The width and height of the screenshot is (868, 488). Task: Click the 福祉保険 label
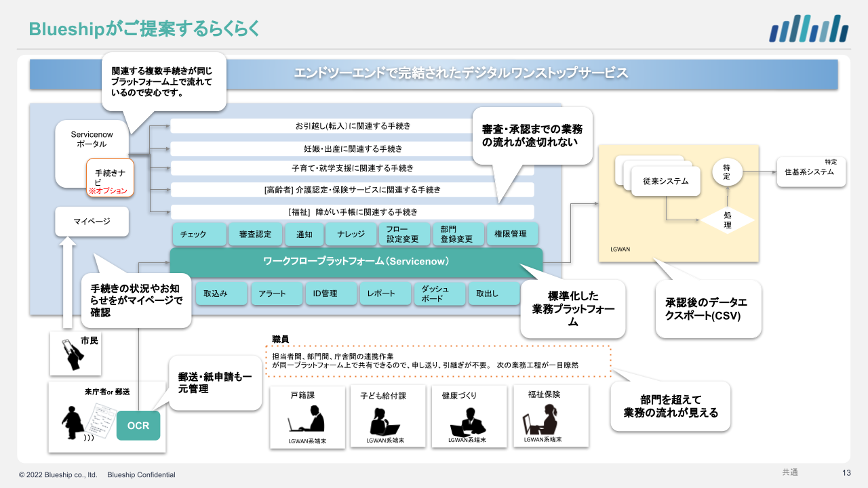tap(545, 394)
